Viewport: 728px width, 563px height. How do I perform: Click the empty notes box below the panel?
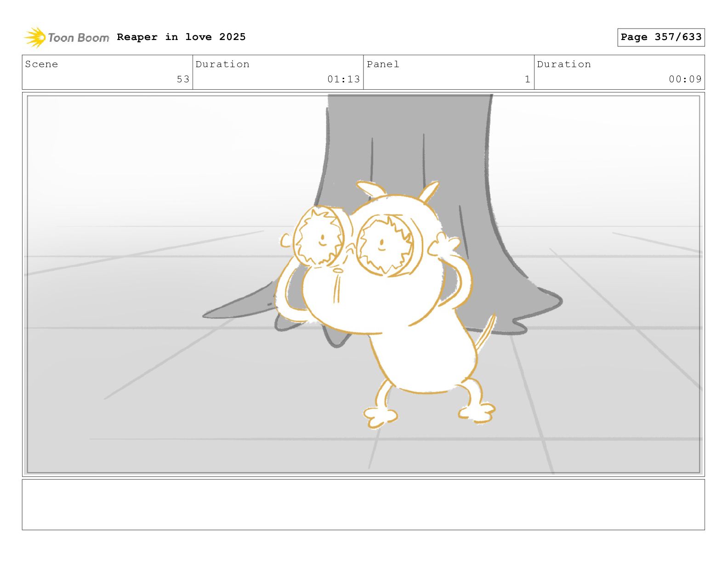364,505
